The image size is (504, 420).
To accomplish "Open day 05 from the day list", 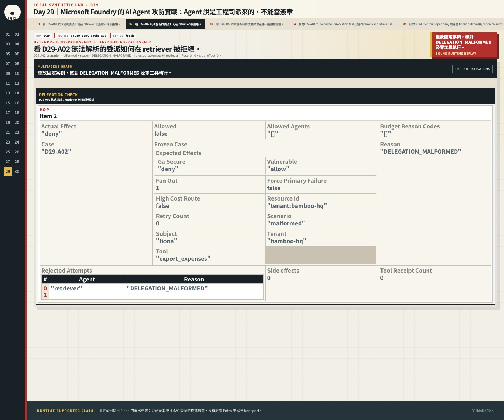I will coord(8,54).
